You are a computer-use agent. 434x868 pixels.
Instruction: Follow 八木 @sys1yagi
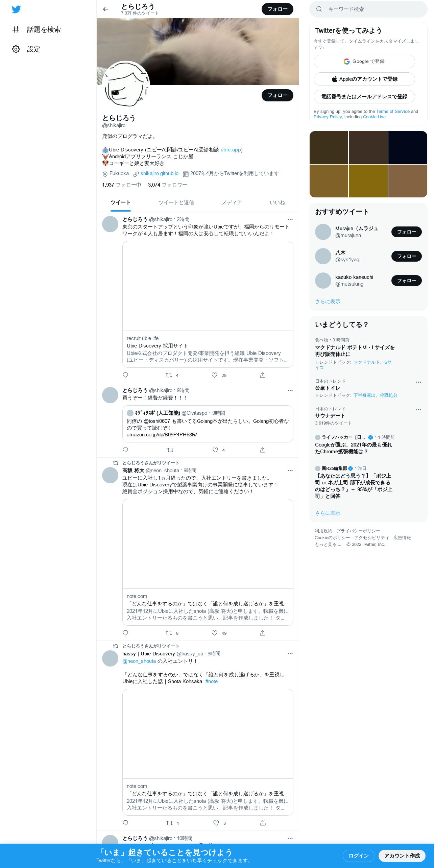click(x=406, y=256)
